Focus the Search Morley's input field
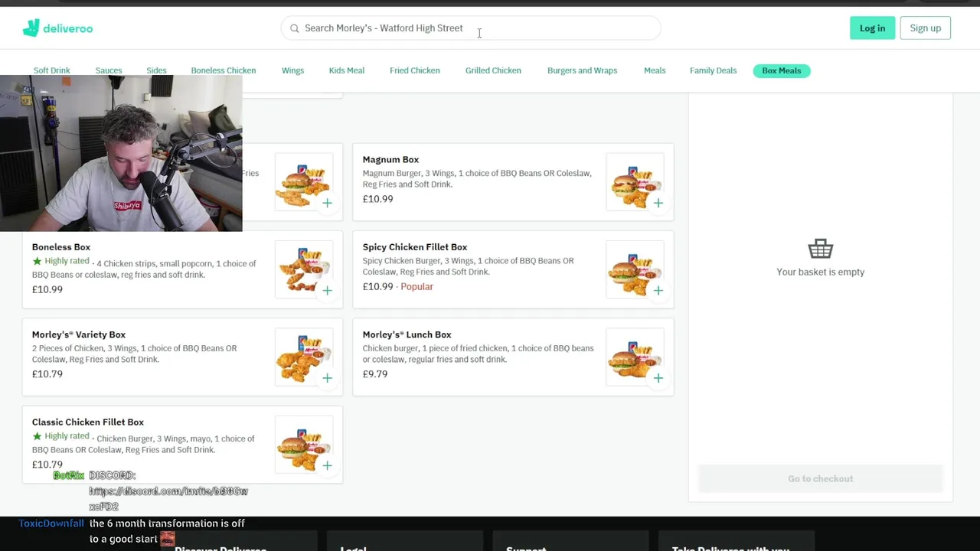Screen dimensions: 980x551 (x=471, y=28)
